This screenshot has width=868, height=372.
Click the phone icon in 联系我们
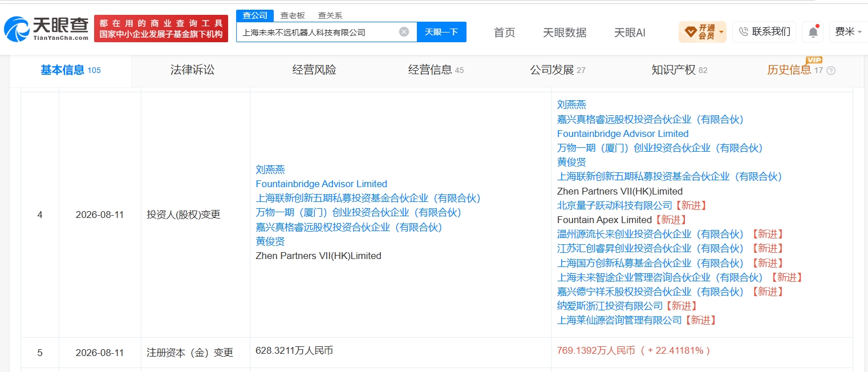coord(743,32)
